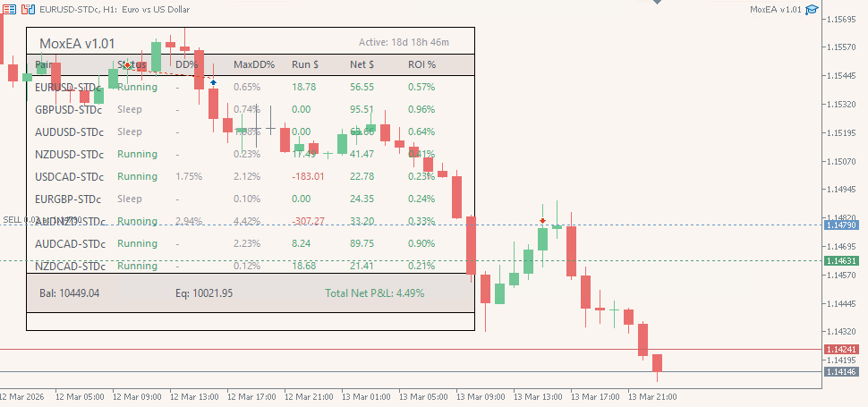Viewport: 868px width, 407px height.
Task: Select the 1.14790 price label on axis
Action: click(x=841, y=225)
